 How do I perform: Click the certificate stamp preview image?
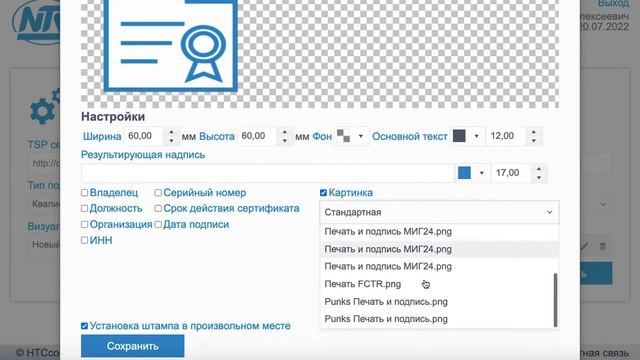171,46
